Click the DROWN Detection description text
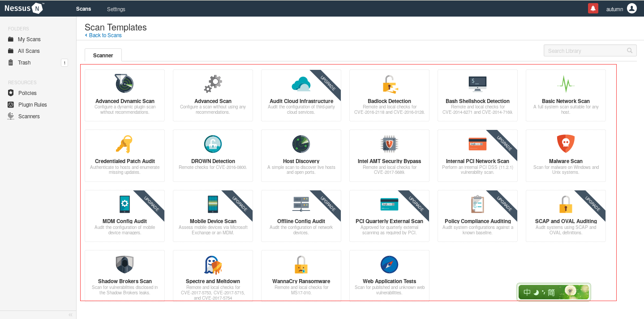 tap(213, 168)
